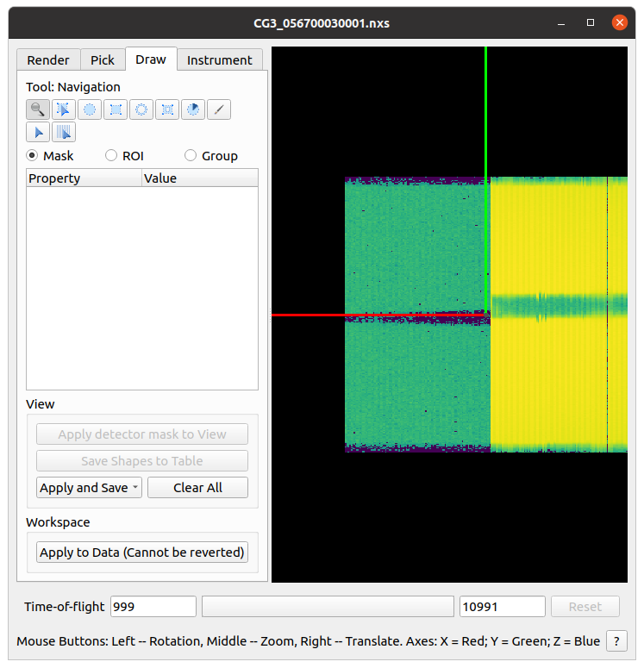Click the Clear All button

pos(197,488)
